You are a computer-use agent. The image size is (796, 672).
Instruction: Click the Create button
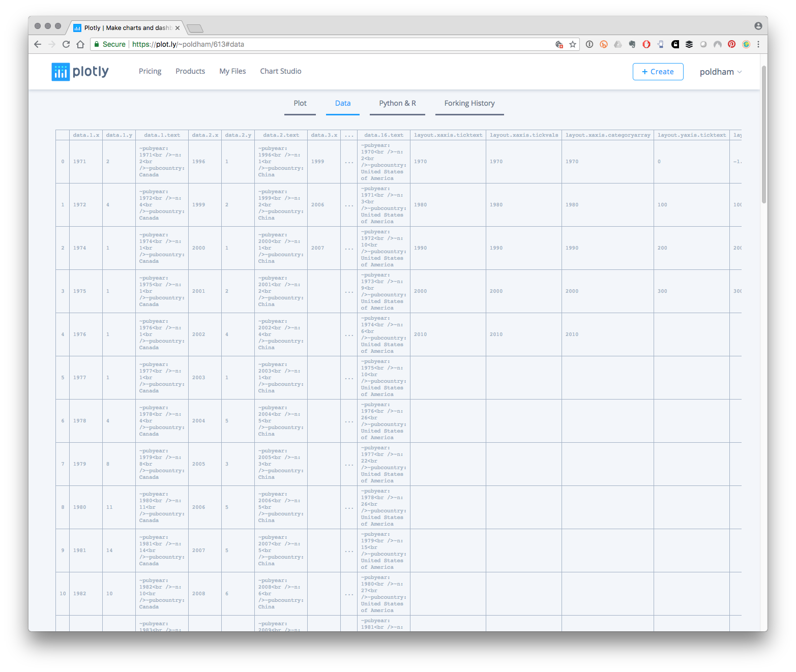pyautogui.click(x=658, y=72)
